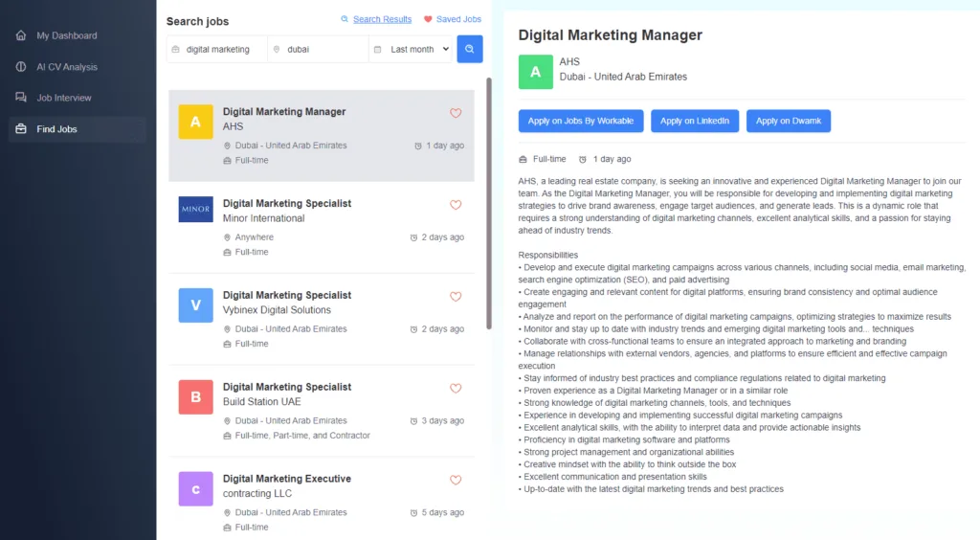
Task: Click the contracting LLC purple logo
Action: click(x=195, y=488)
